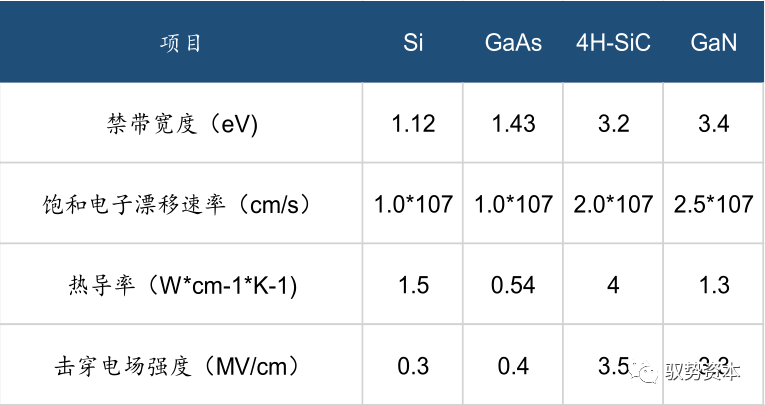Select the Si bandgap value 1.12
Viewport: 765px width, 405px height.
[413, 123]
